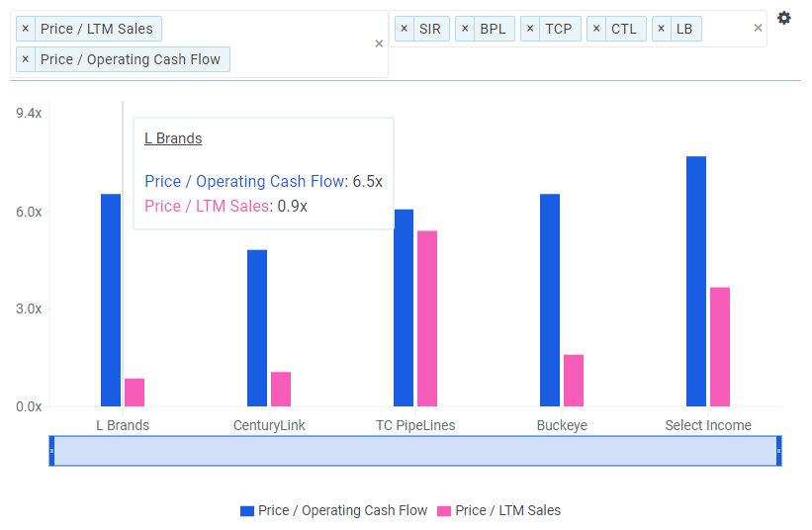
Task: Click the 0.0x y-axis value
Action: tap(29, 406)
